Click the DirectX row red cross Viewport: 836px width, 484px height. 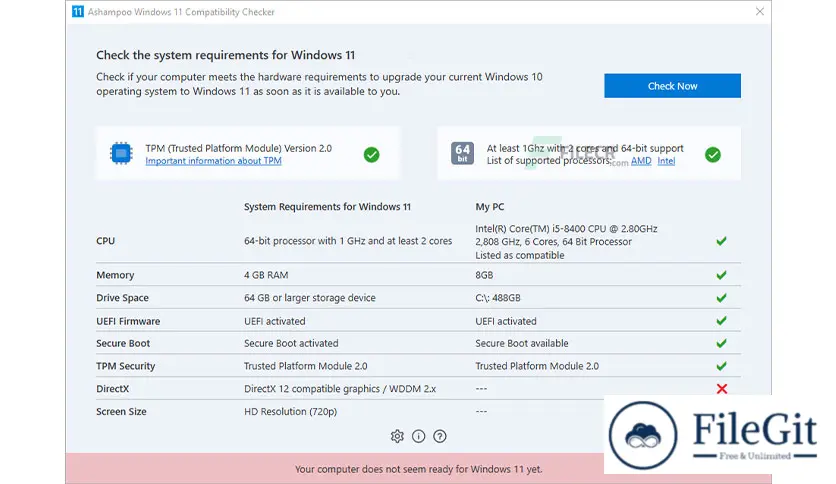722,389
